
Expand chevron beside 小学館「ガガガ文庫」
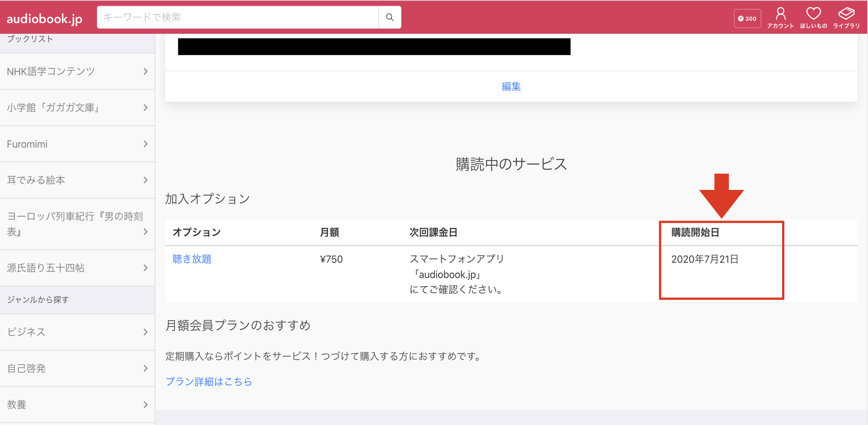[x=145, y=108]
